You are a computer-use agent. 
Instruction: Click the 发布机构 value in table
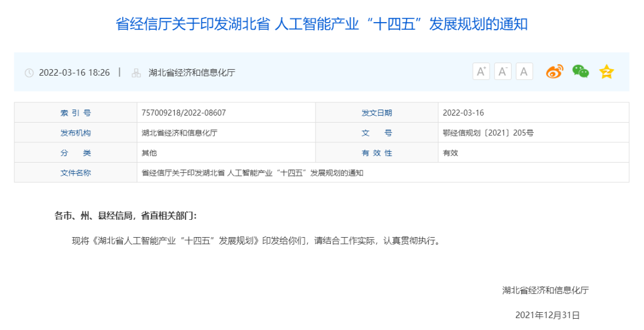179,133
